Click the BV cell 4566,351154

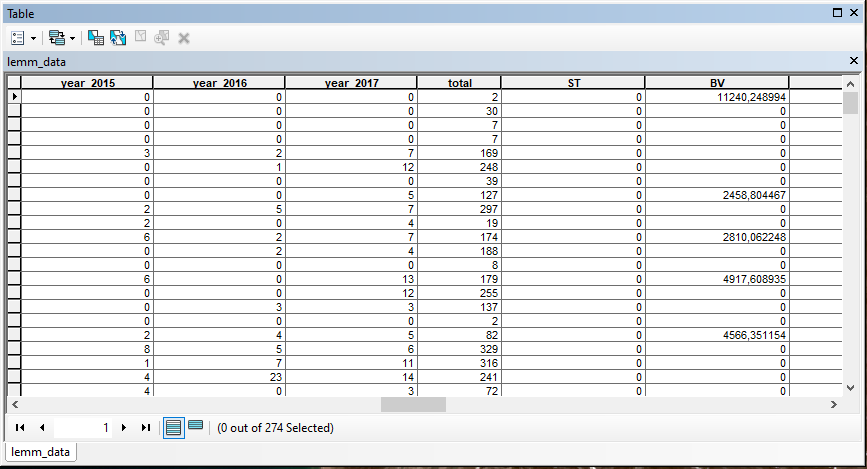click(x=717, y=335)
